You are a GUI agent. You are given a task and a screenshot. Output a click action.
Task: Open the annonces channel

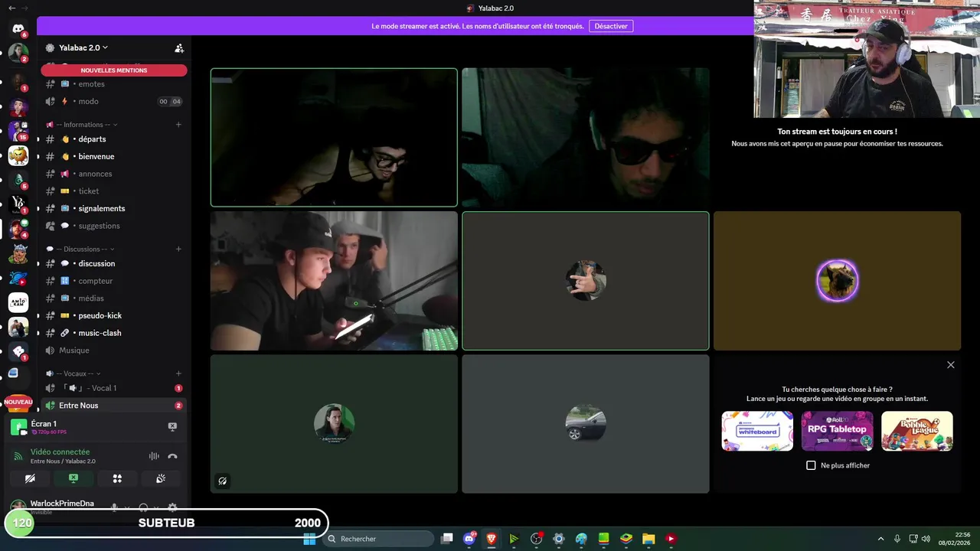click(x=114, y=174)
